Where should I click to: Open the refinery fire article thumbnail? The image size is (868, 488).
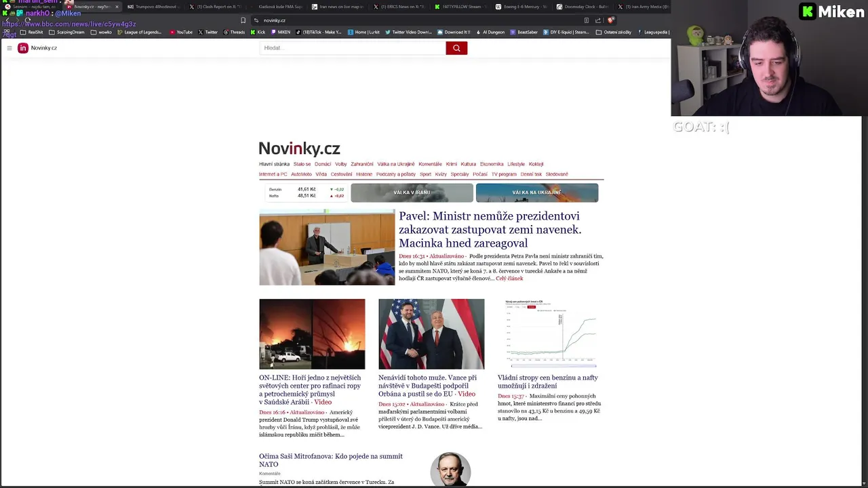click(x=312, y=334)
